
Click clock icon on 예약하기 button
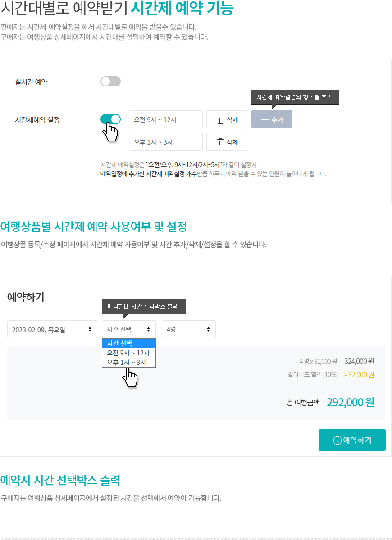click(337, 440)
